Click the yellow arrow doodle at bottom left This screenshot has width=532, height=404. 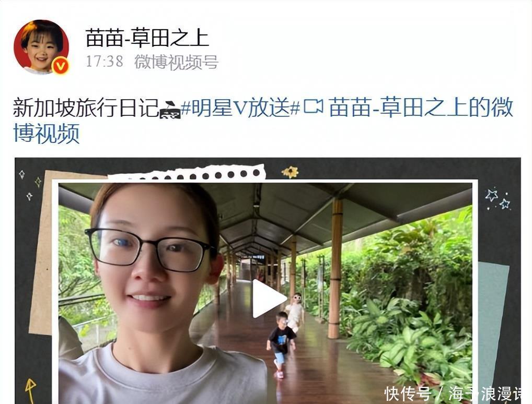(x=30, y=390)
